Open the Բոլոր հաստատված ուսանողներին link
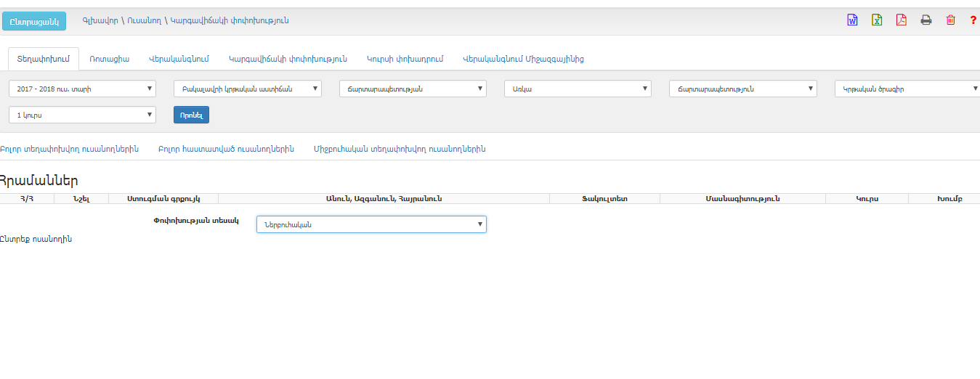The width and height of the screenshot is (980, 379). pos(226,149)
